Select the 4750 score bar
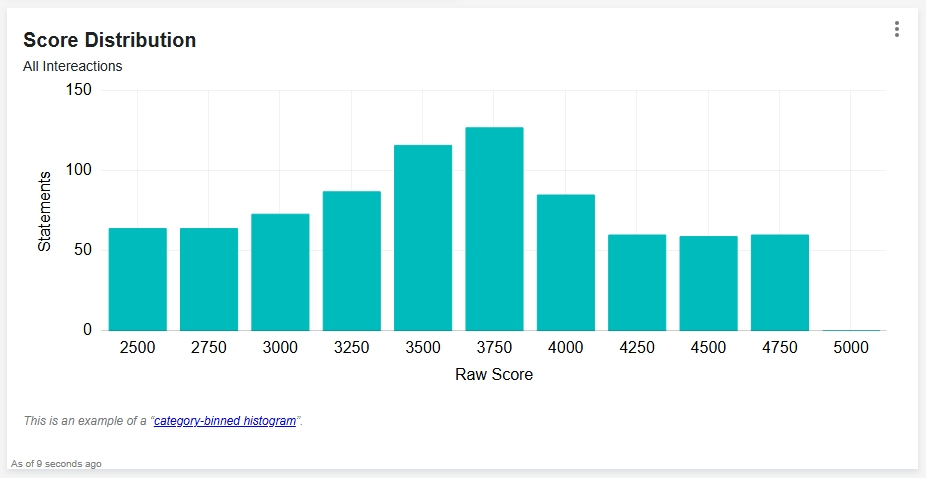This screenshot has width=926, height=478. point(780,282)
